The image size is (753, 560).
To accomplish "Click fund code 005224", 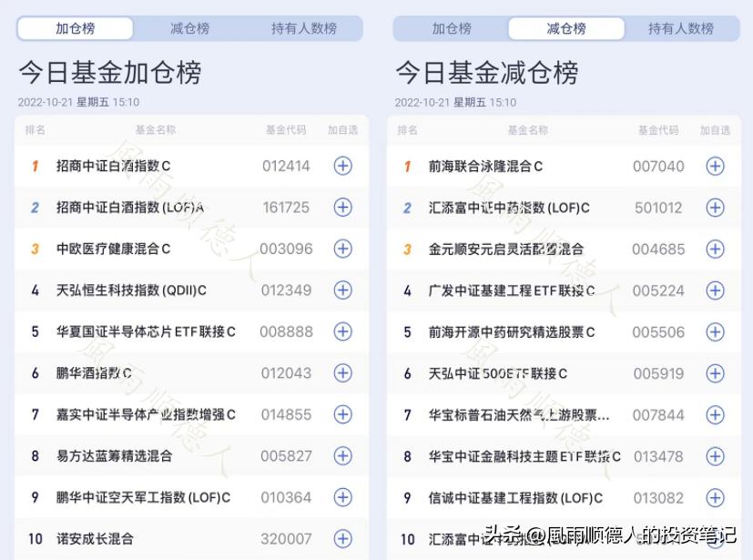I will 658,290.
